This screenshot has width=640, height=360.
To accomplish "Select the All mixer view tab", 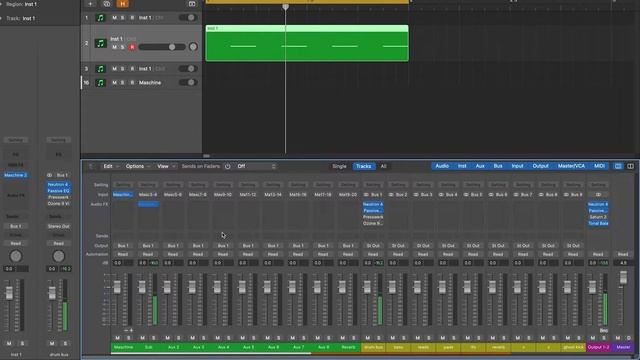I will point(383,166).
